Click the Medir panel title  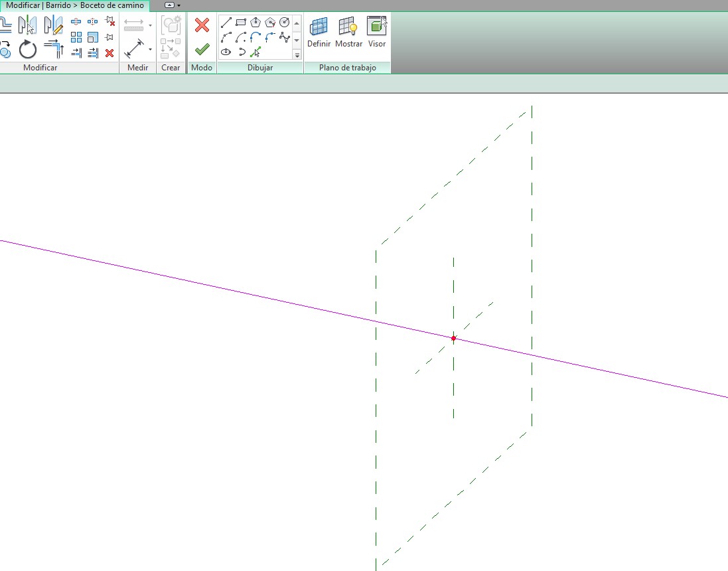pos(138,67)
